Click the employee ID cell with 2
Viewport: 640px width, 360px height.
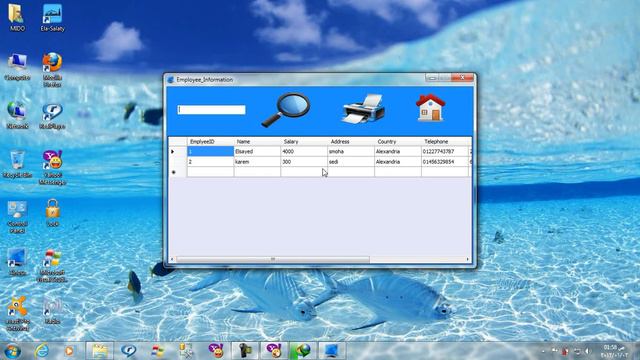pyautogui.click(x=211, y=162)
